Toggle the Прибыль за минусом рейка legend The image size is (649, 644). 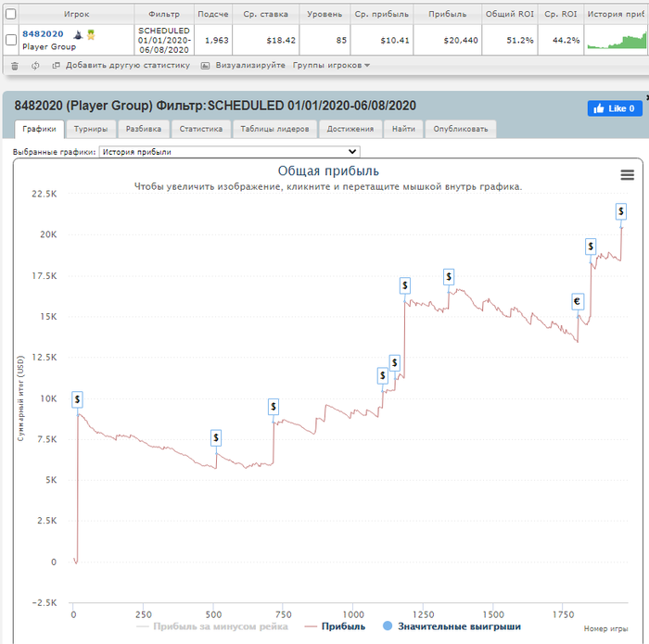tap(212, 626)
